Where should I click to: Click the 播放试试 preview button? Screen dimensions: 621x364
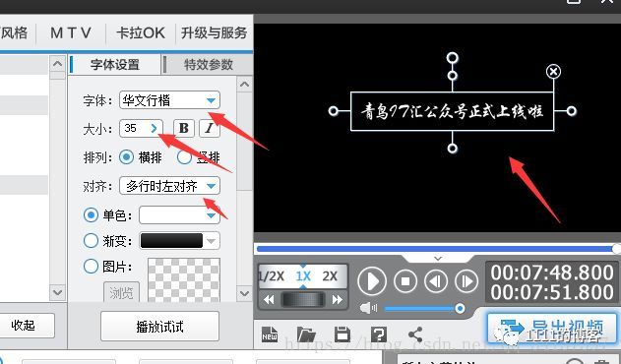click(x=160, y=327)
